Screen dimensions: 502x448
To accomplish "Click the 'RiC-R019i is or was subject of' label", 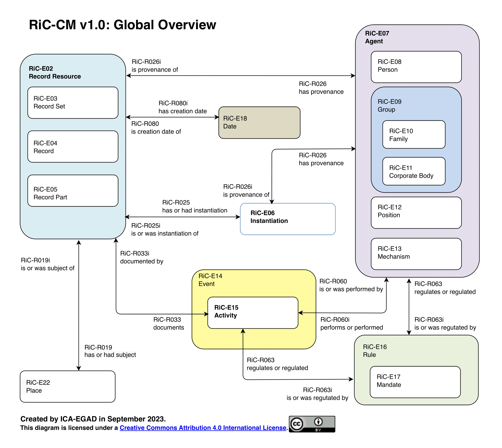I will click(x=48, y=264).
